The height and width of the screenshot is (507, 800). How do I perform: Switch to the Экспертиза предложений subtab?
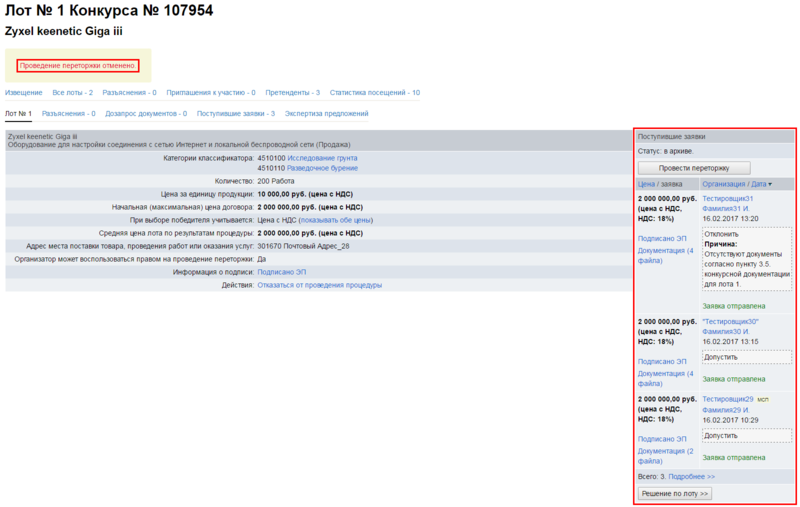(327, 114)
